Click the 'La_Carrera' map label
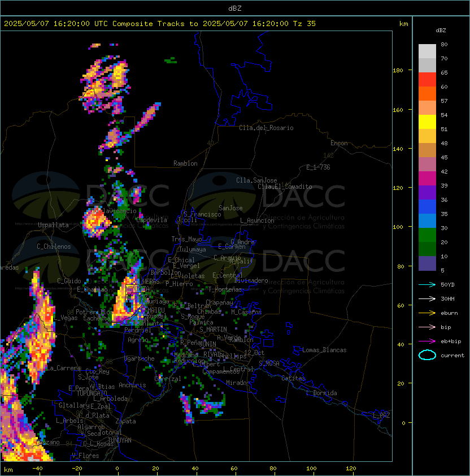This screenshot has height=476, width=470. (64, 368)
